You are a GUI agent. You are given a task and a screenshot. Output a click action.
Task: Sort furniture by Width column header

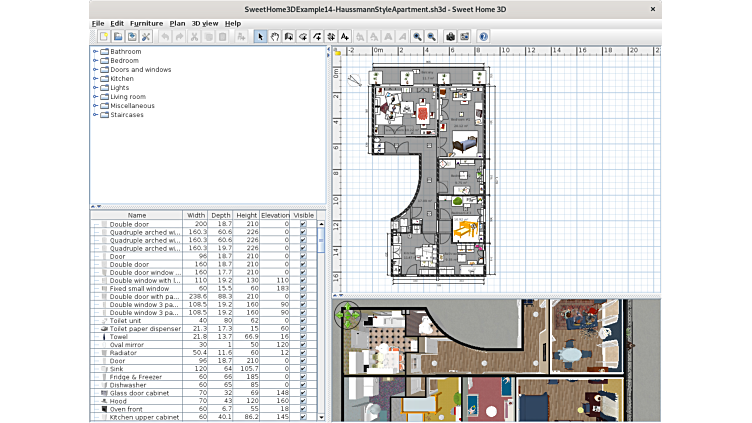pos(196,215)
